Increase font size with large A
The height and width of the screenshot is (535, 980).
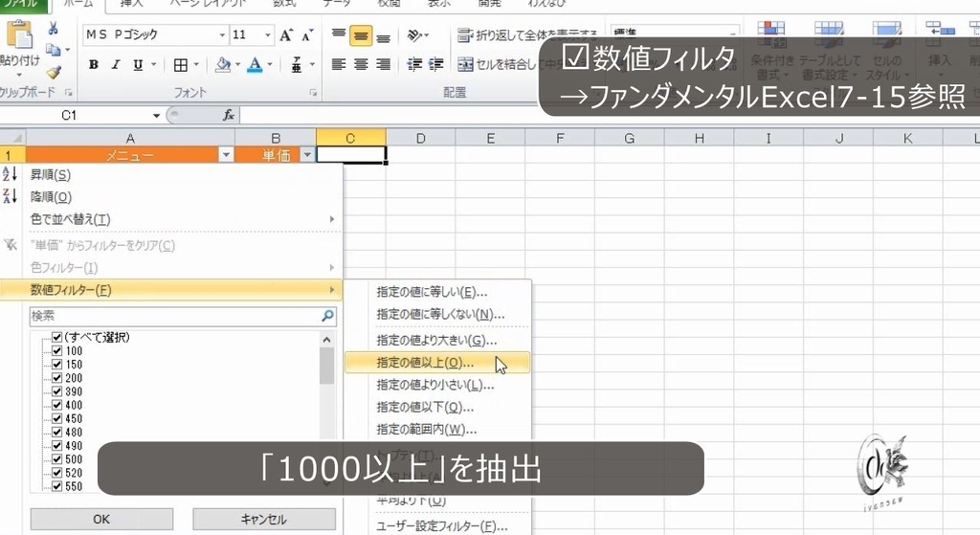click(285, 35)
